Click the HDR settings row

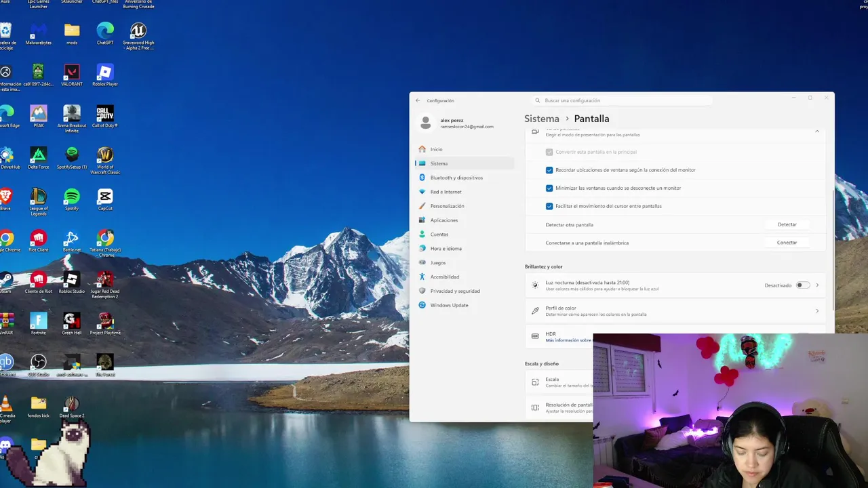pos(559,337)
